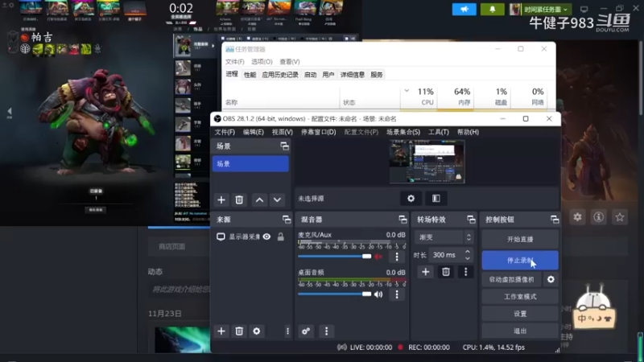Open source properties gear in 来源 toolbar
The image size is (644, 362).
(257, 331)
